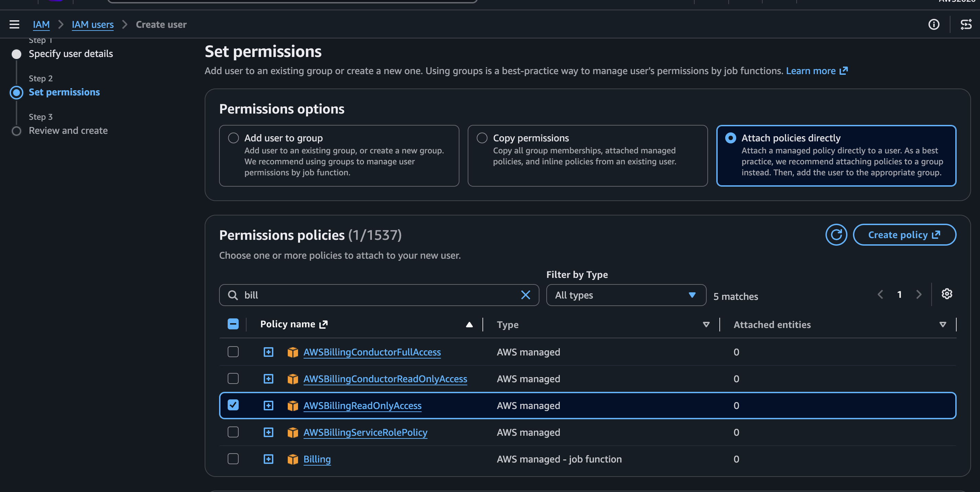Click the Policy name column header
The image size is (980, 492).
288,324
